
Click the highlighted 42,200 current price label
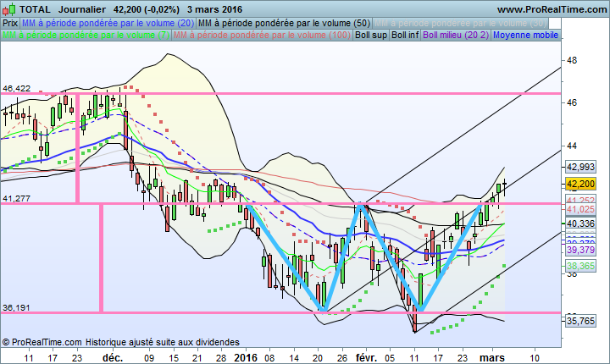pos(580,184)
